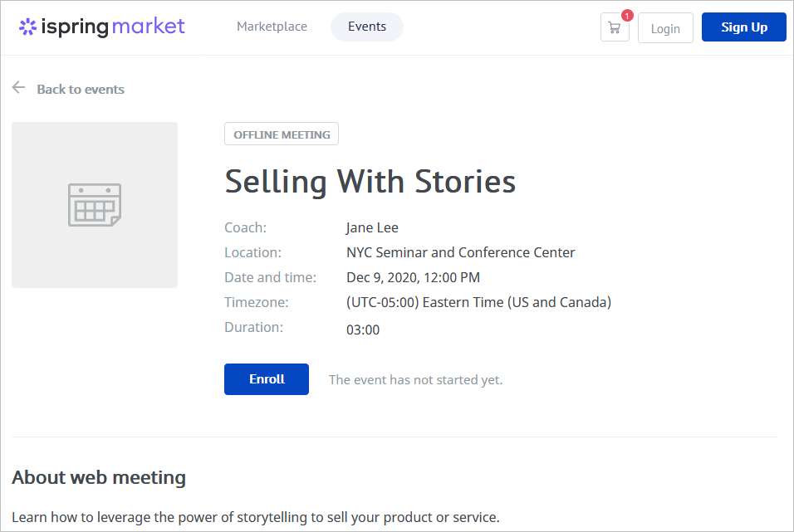Viewport: 794px width, 532px height.
Task: Click the NYC Seminar and Conference Center location
Action: [x=461, y=252]
